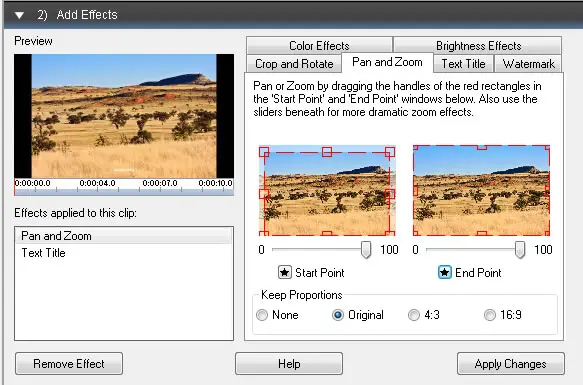Click timeline at 0:00:04.0 marker
The width and height of the screenshot is (583, 385).
(97, 183)
